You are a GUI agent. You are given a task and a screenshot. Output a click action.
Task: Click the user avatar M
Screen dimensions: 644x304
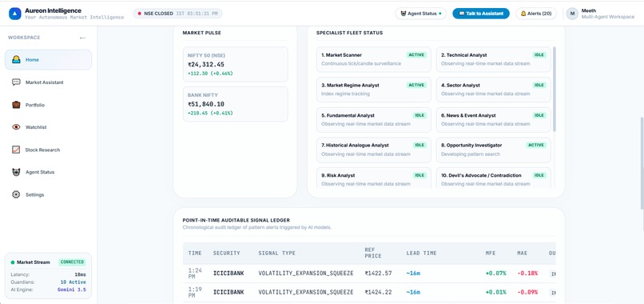(572, 14)
